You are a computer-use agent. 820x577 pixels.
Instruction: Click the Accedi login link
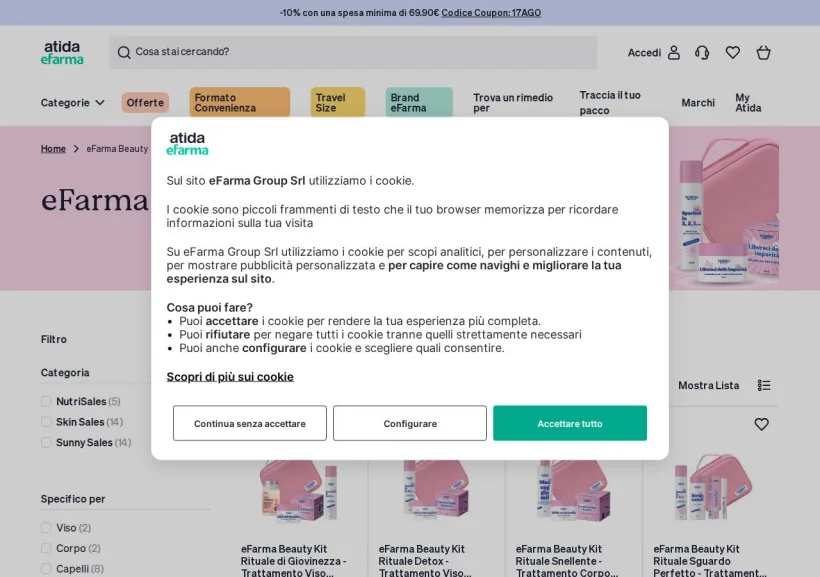coord(644,52)
